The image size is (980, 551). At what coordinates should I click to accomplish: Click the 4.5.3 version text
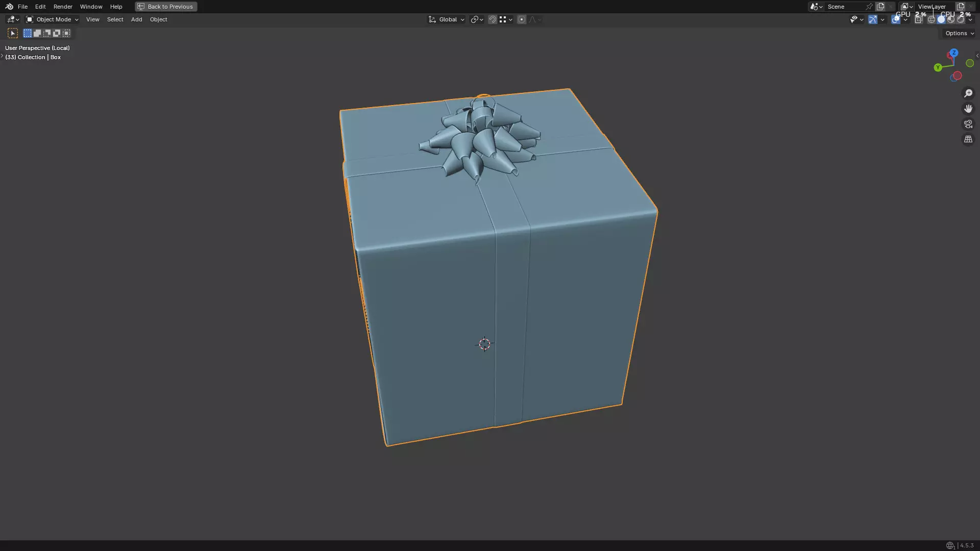pyautogui.click(x=967, y=545)
